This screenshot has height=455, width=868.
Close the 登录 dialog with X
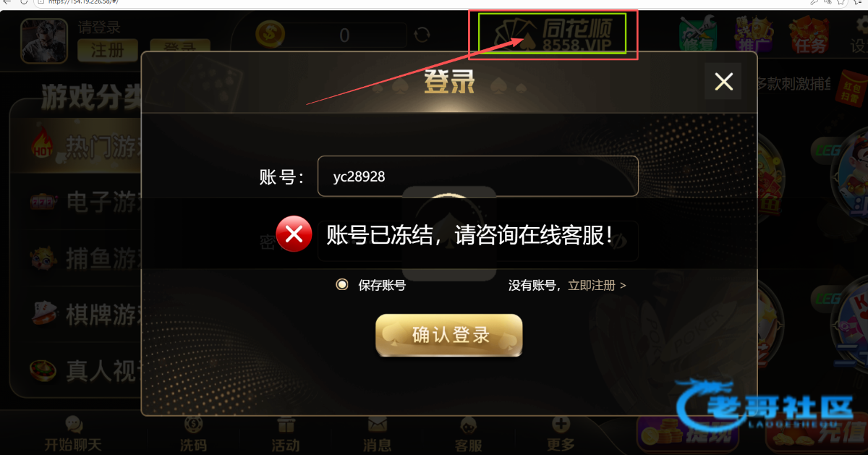tap(723, 81)
